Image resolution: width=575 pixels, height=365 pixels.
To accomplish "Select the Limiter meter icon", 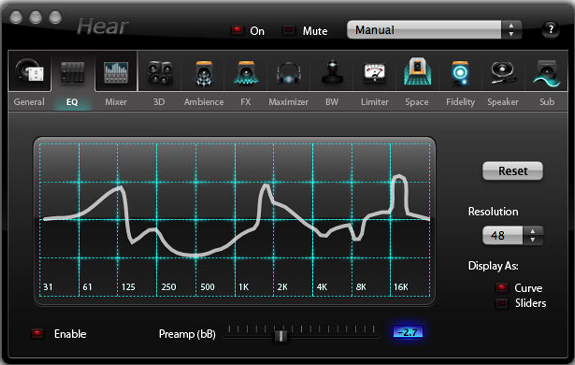I will click(x=374, y=72).
